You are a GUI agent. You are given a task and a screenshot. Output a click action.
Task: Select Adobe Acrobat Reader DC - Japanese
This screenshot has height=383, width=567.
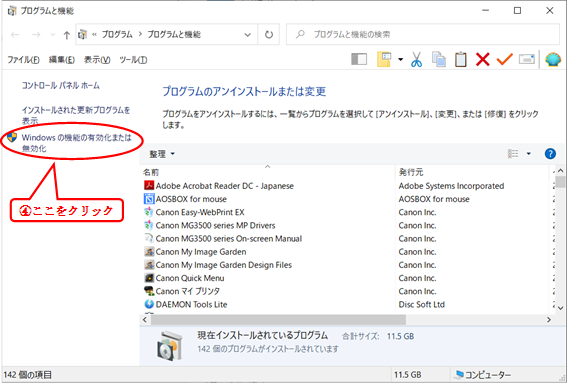point(225,186)
